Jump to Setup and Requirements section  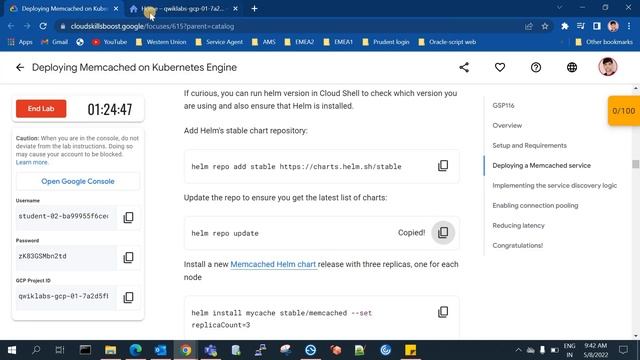[529, 145]
